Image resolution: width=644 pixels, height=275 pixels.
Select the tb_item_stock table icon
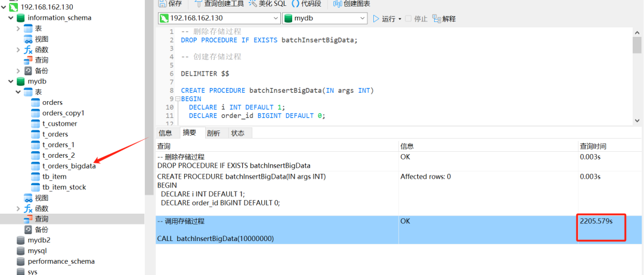click(x=36, y=187)
